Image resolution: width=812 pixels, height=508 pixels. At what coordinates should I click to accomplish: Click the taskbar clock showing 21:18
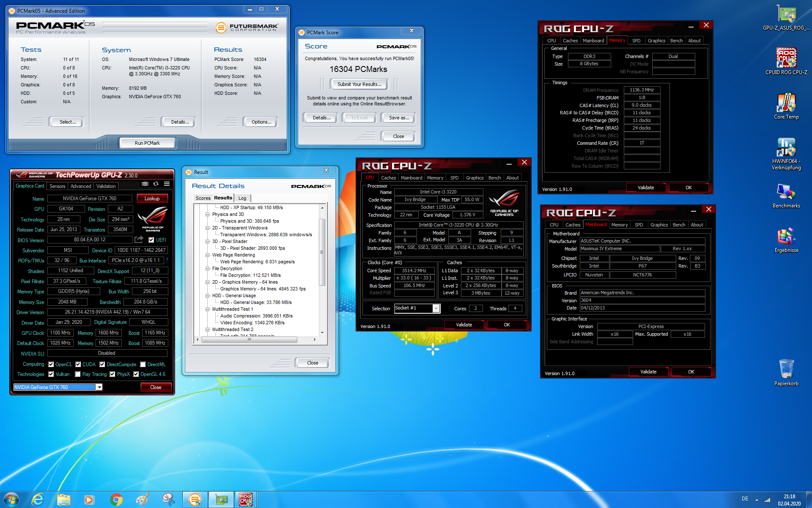pos(789,500)
